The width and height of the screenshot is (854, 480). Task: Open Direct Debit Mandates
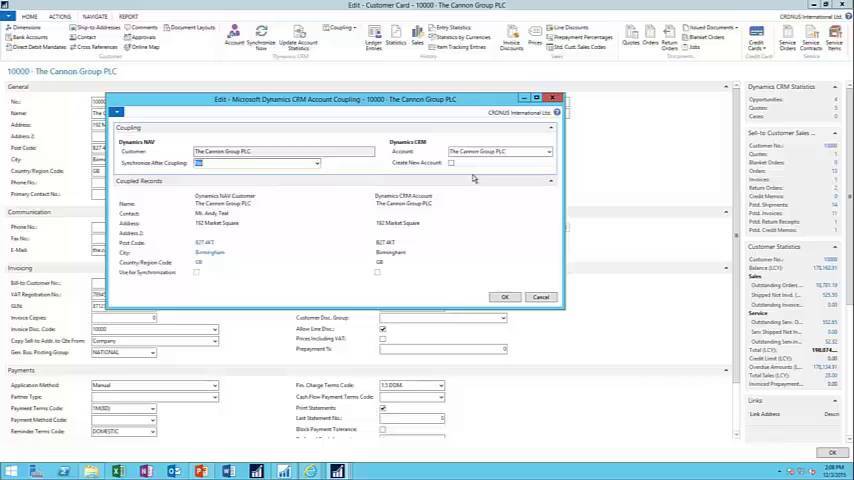[35, 47]
